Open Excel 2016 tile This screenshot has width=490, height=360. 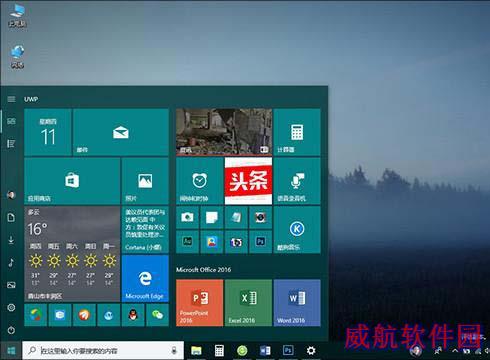pos(248,303)
